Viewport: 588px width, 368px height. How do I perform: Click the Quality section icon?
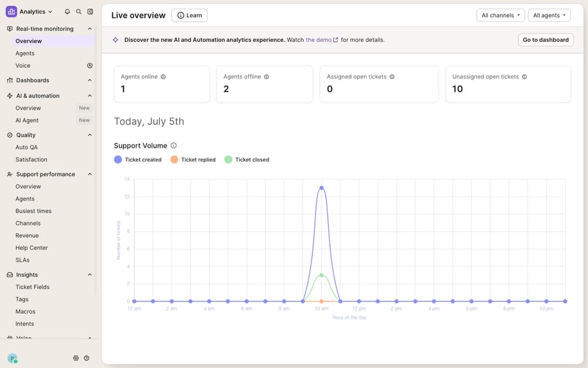[10, 135]
